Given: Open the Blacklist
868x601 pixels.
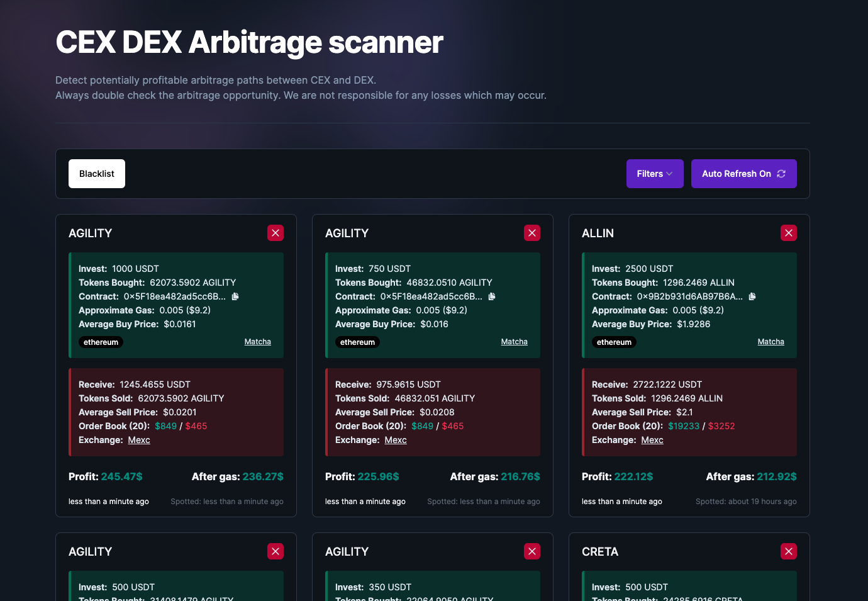Looking at the screenshot, I should pos(97,174).
